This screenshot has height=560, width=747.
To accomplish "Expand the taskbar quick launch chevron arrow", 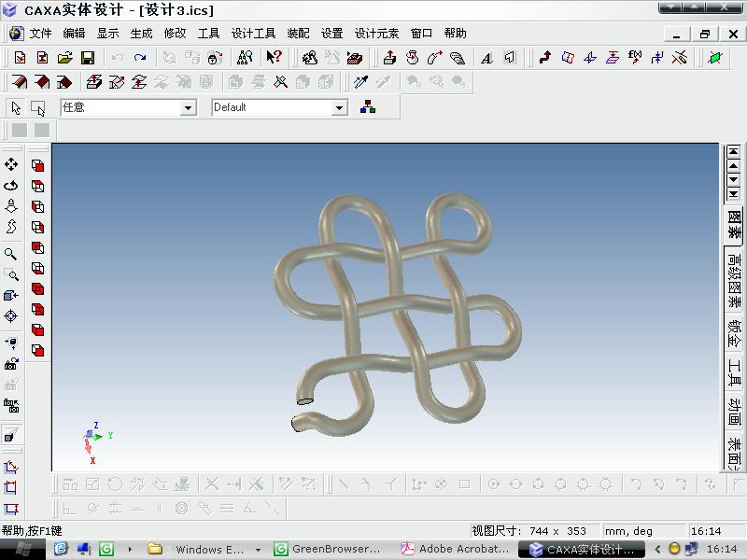I will coord(130,549).
